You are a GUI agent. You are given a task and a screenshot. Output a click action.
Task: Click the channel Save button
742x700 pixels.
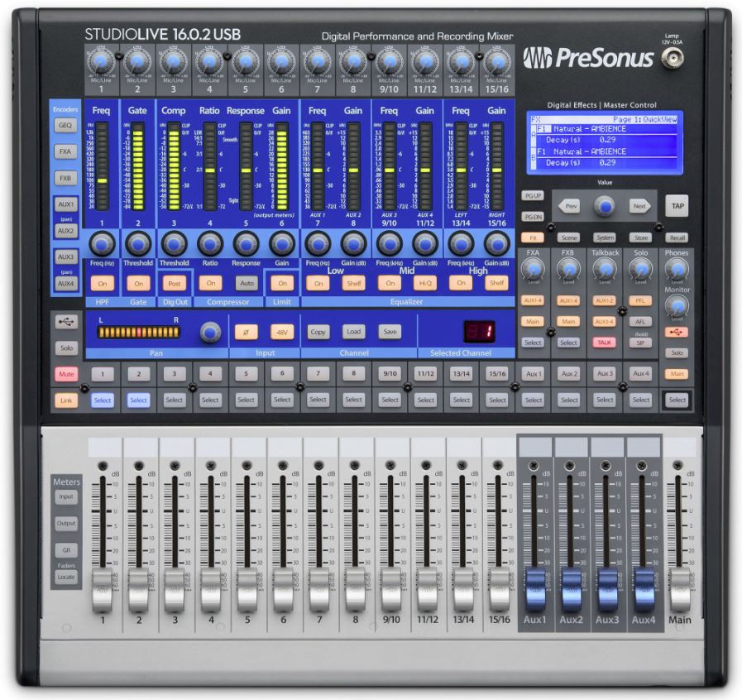pyautogui.click(x=390, y=332)
